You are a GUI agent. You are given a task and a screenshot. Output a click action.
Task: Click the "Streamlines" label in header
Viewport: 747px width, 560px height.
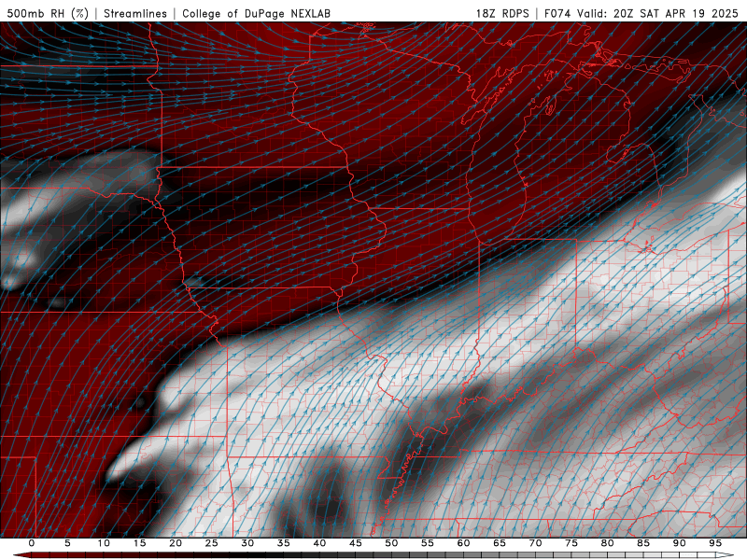point(135,13)
